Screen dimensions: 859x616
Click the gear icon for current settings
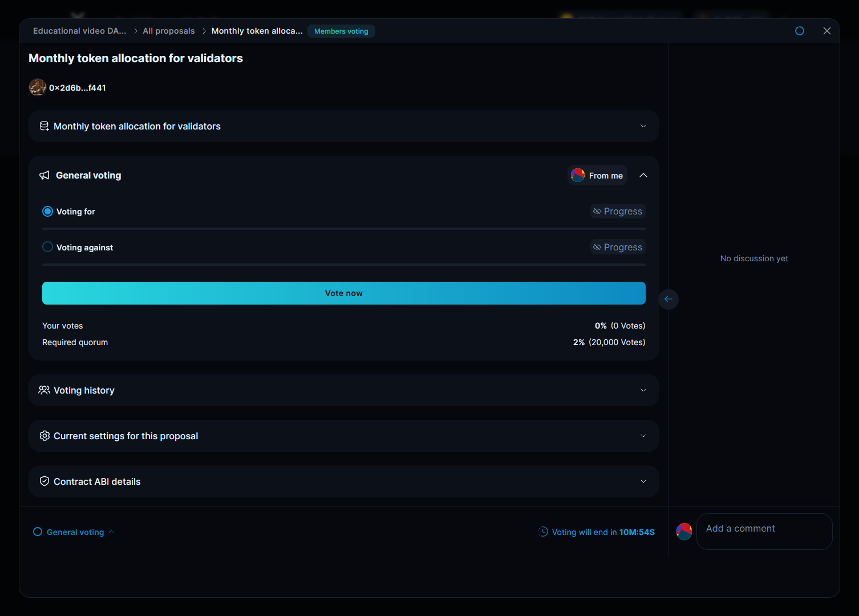pyautogui.click(x=44, y=436)
